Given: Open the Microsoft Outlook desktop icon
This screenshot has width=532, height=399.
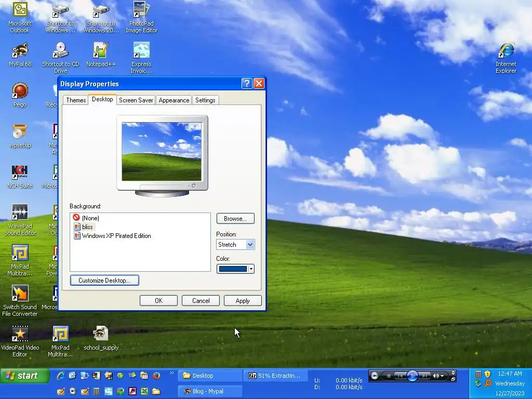Looking at the screenshot, I should coord(20,18).
